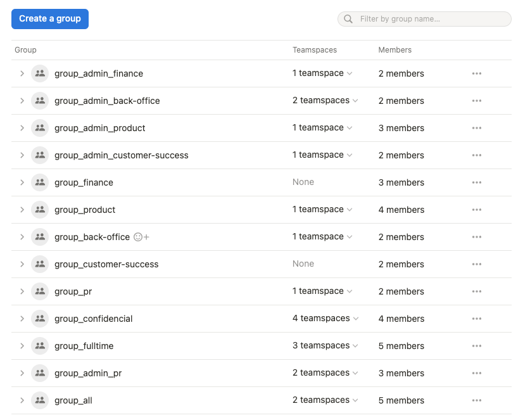Add emoji icon to group_back-office
The height and width of the screenshot is (420, 530).
(x=141, y=237)
